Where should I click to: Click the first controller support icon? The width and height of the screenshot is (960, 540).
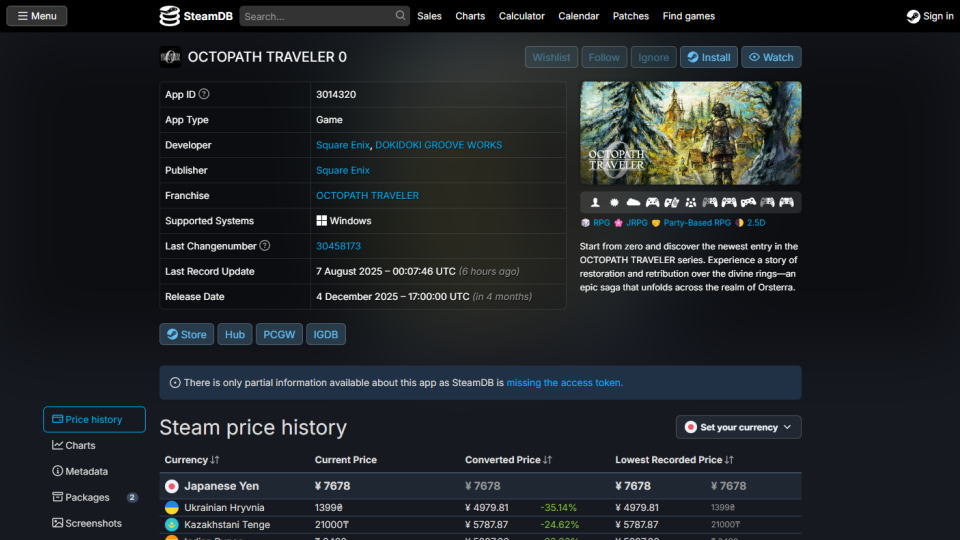[653, 202]
